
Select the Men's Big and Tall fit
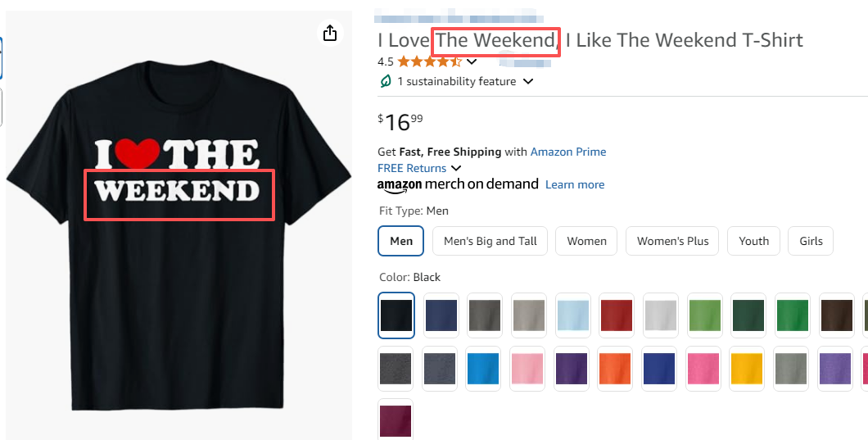point(490,241)
